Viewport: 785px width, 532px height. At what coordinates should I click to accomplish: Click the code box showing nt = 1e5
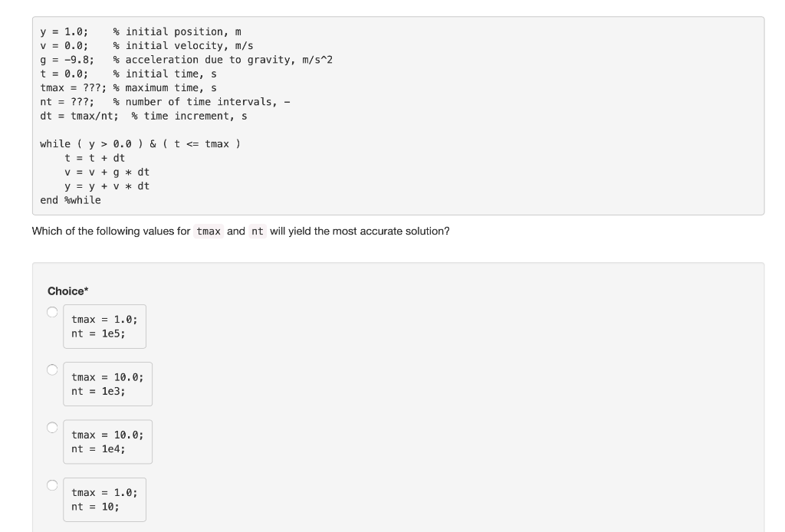(104, 326)
